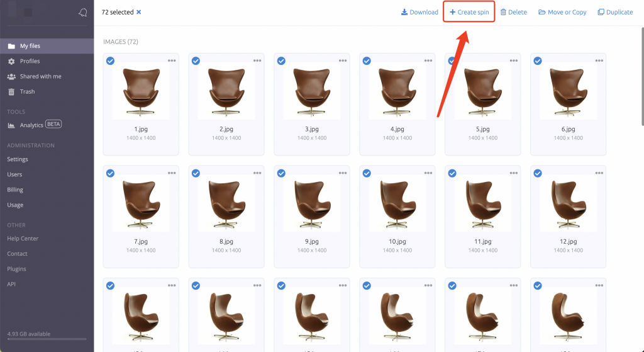This screenshot has width=644, height=352.
Task: Open the Plugins page
Action: pyautogui.click(x=16, y=269)
